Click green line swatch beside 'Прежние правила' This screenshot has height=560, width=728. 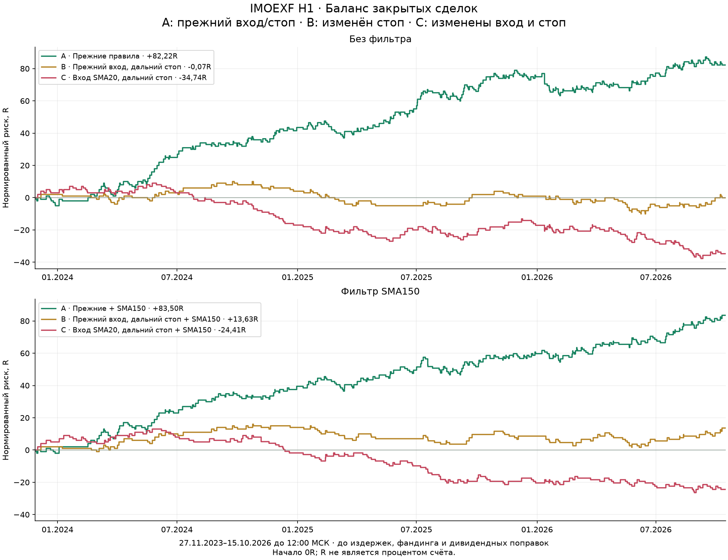coord(49,56)
